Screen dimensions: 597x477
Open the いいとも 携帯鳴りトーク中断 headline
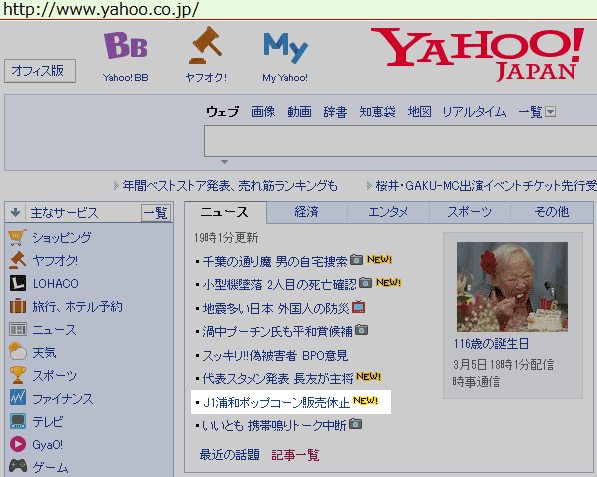(x=274, y=425)
